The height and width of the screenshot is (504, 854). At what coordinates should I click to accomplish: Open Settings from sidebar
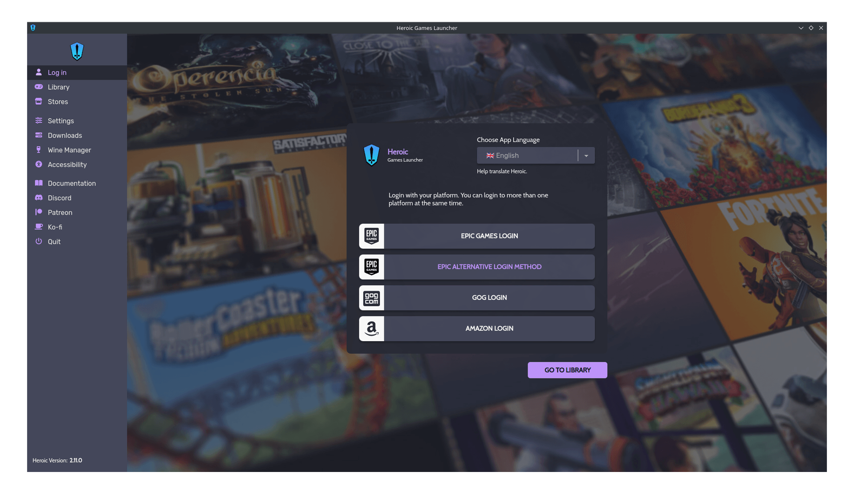tap(60, 121)
